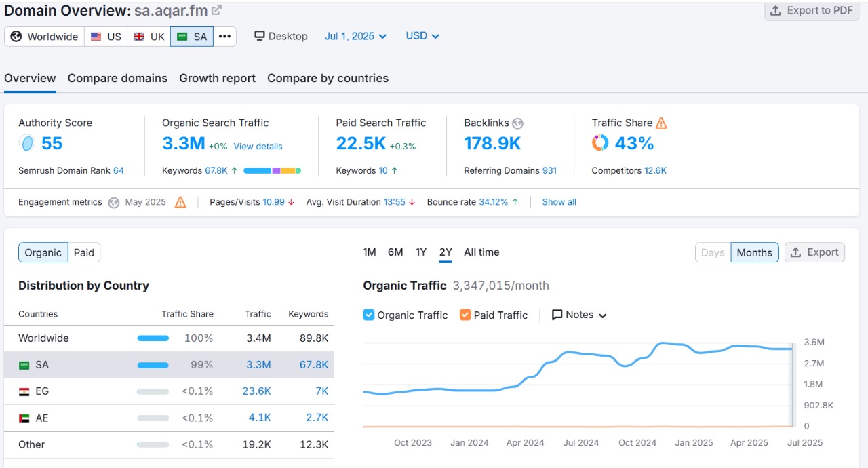Image resolution: width=868 pixels, height=468 pixels.
Task: Click the warning triangle next to May 2025
Action: tap(180, 201)
